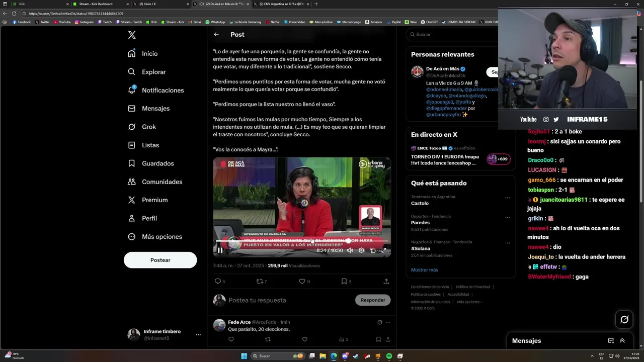Click the share icon under the main post

(386, 282)
